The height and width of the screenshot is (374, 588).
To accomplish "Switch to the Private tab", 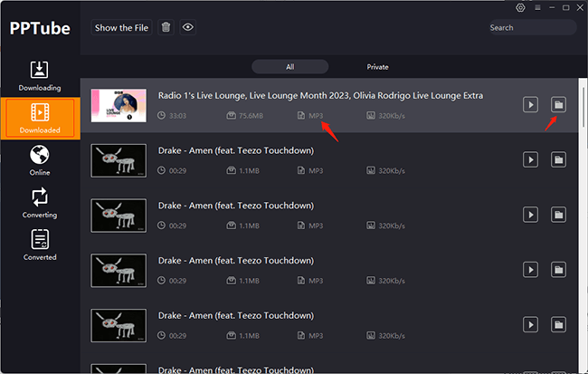I will (377, 67).
